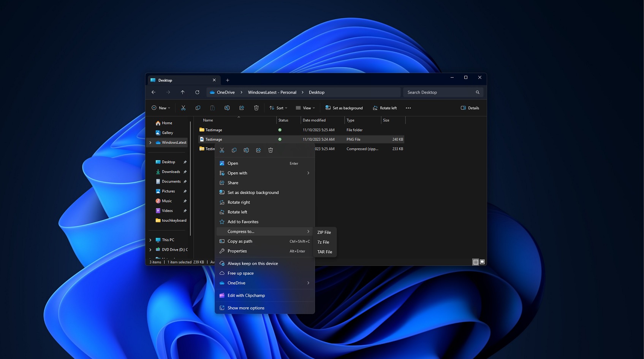Open the Downloads sidebar entry
This screenshot has height=359, width=644.
pyautogui.click(x=171, y=172)
